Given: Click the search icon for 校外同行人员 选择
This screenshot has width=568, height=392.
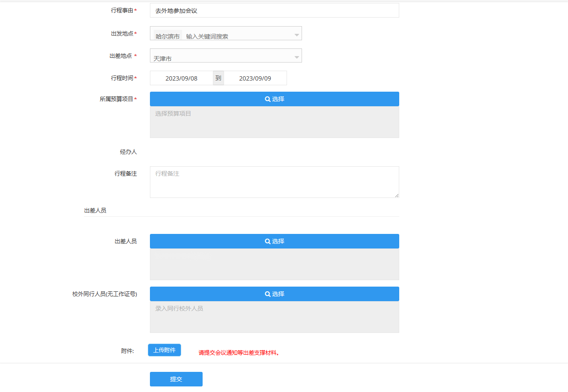Looking at the screenshot, I should pyautogui.click(x=267, y=294).
